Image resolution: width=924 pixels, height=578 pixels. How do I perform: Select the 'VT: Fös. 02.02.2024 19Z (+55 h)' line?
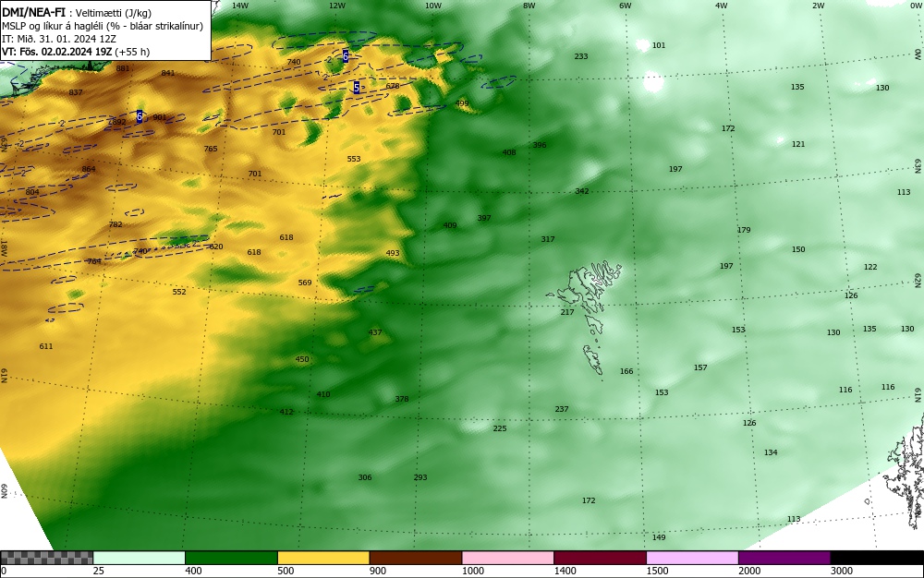coord(76,52)
